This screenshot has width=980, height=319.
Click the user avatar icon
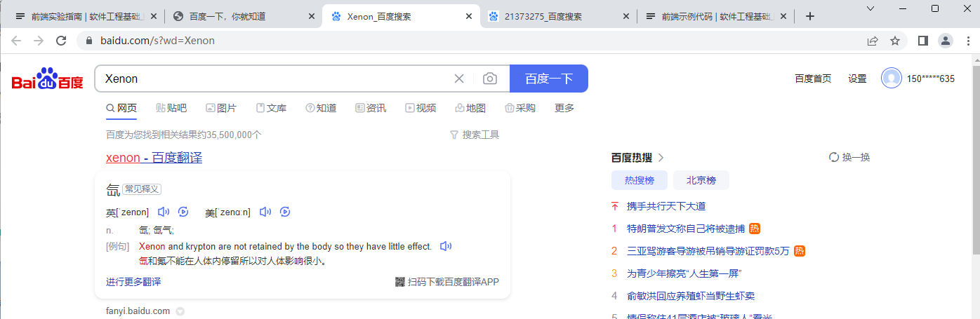click(x=892, y=79)
